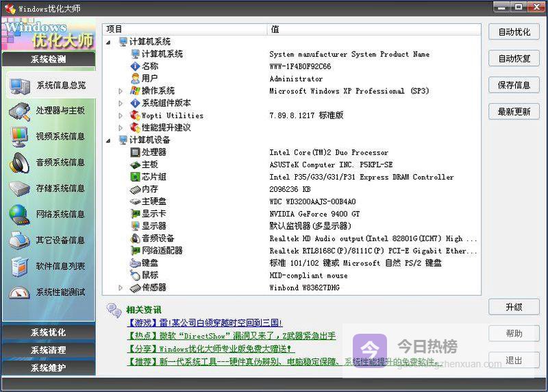548x392 pixels.
Task: Expand the 传感器 tree node
Action: point(121,288)
